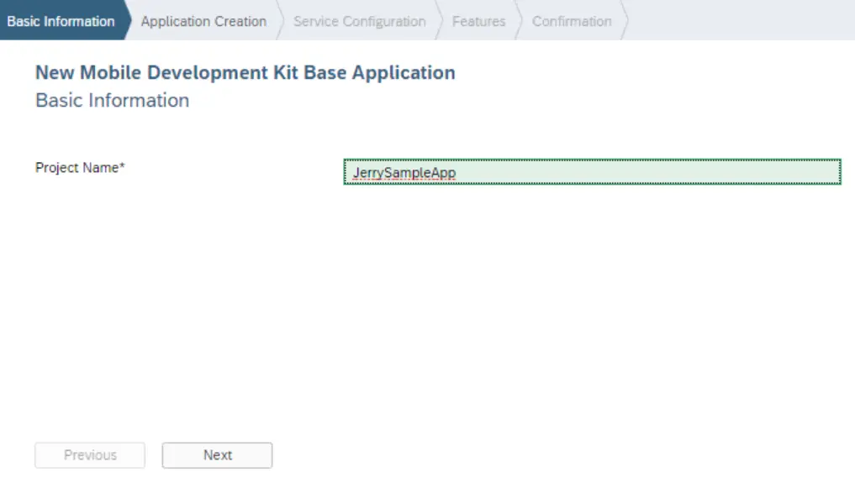
Task: Click the JerrySampleApp text in the field
Action: [x=404, y=173]
